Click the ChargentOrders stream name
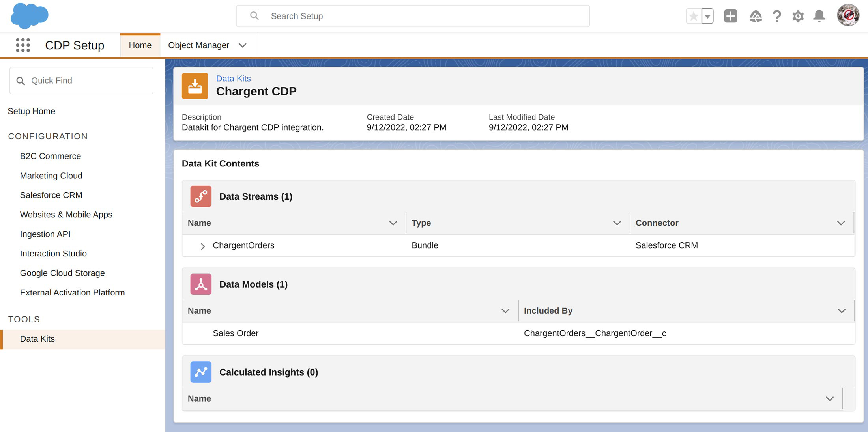Screen dimensions: 868x432 click(243, 245)
